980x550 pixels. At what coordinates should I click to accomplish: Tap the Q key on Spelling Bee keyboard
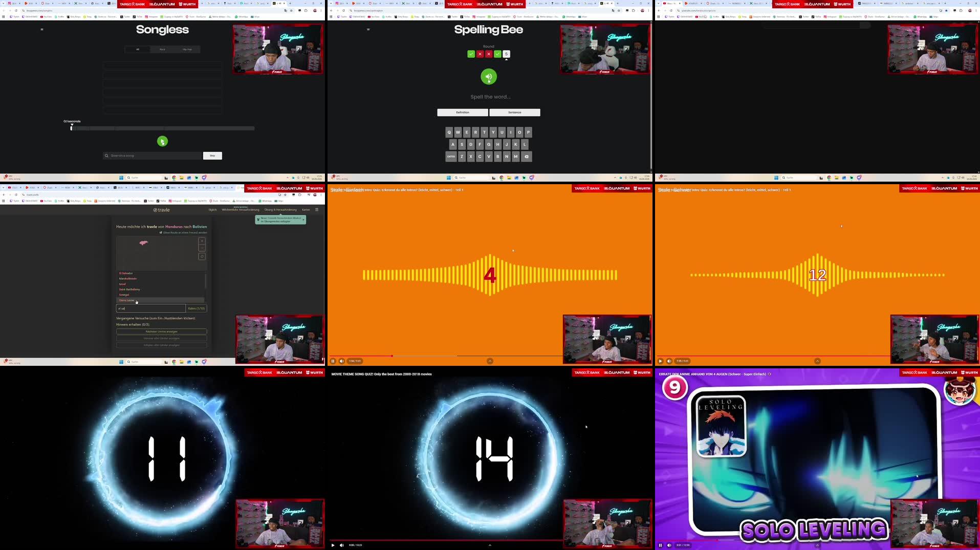coord(449,132)
